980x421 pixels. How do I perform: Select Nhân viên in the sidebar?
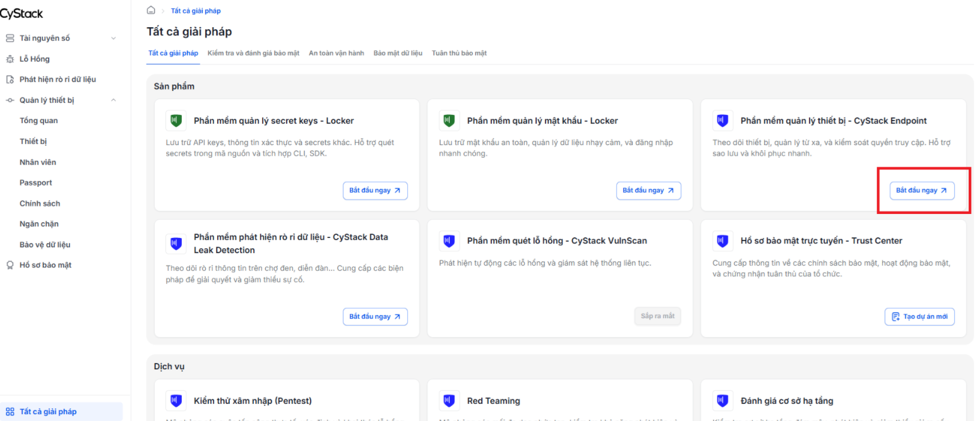[x=38, y=162]
